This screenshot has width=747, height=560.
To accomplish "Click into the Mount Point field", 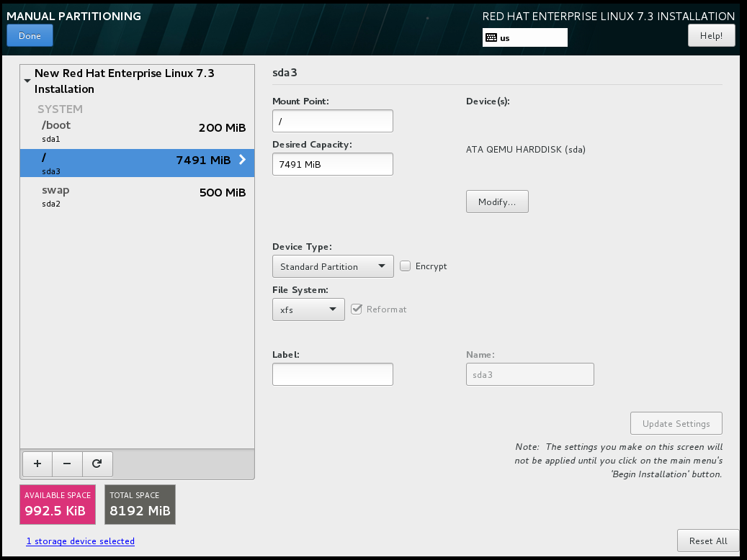I will pyautogui.click(x=333, y=121).
